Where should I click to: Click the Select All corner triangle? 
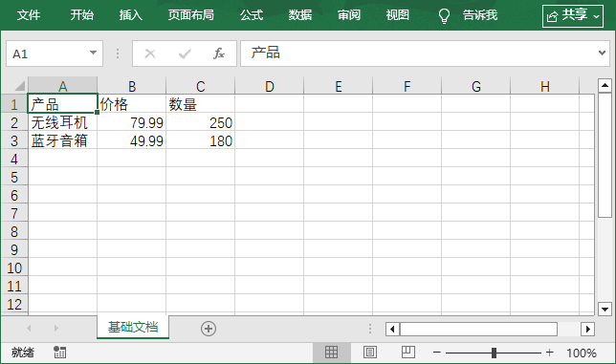tap(19, 86)
